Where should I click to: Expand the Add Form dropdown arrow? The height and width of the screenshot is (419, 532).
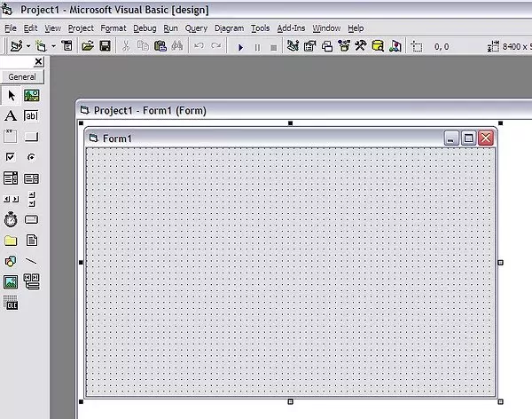53,46
